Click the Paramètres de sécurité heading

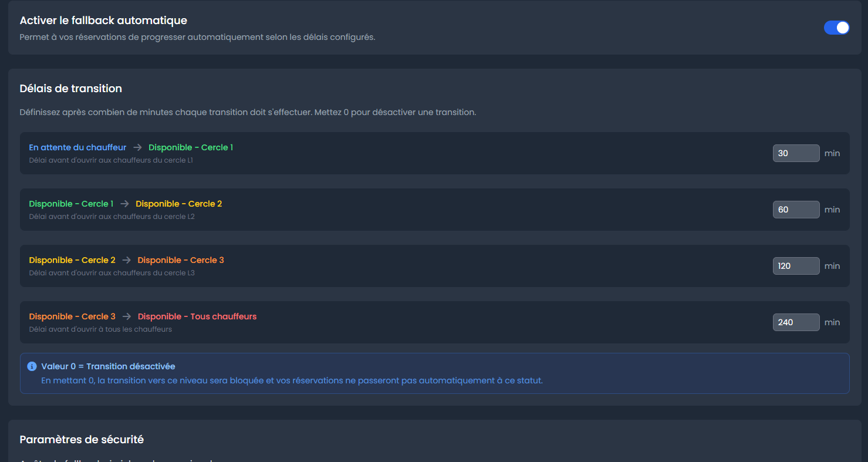click(82, 439)
